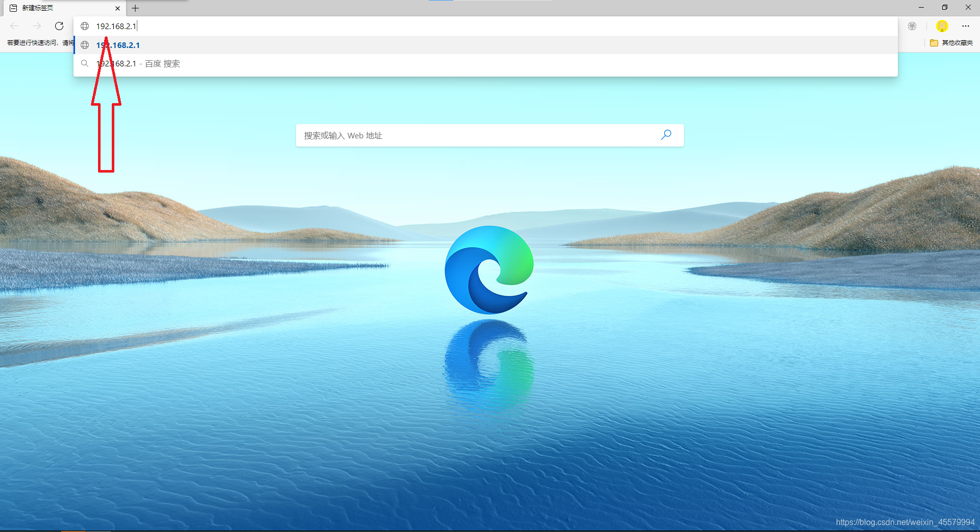
Task: Restore down the browser window
Action: (x=945, y=8)
